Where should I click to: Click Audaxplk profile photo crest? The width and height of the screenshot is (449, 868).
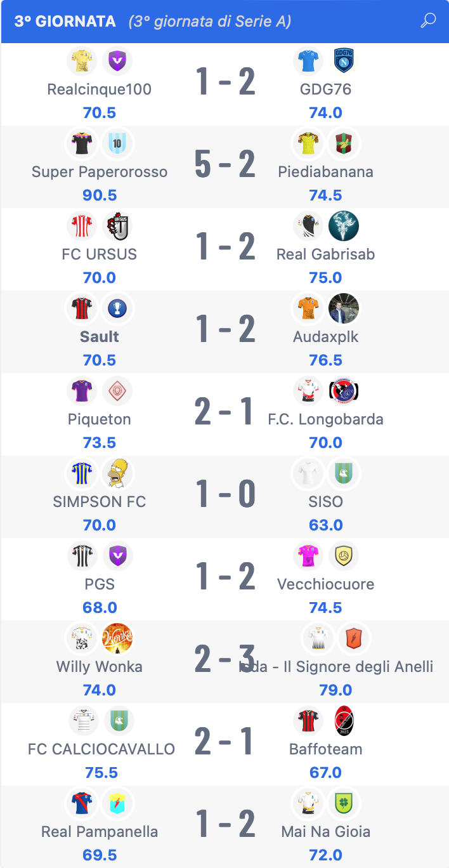point(344,308)
